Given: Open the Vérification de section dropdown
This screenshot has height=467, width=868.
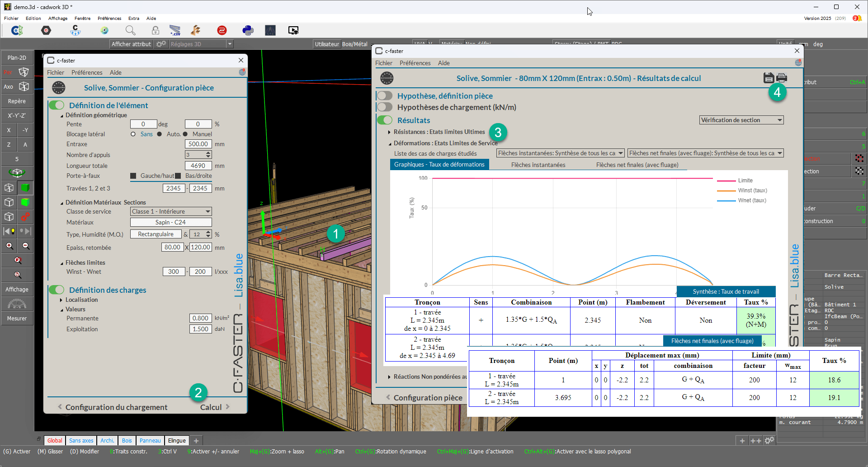Looking at the screenshot, I should tap(741, 120).
